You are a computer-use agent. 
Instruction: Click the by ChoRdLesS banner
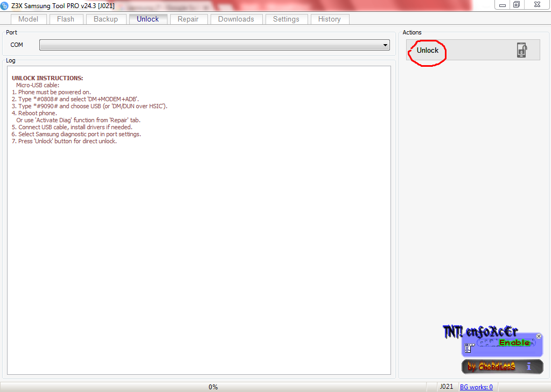[502, 367]
